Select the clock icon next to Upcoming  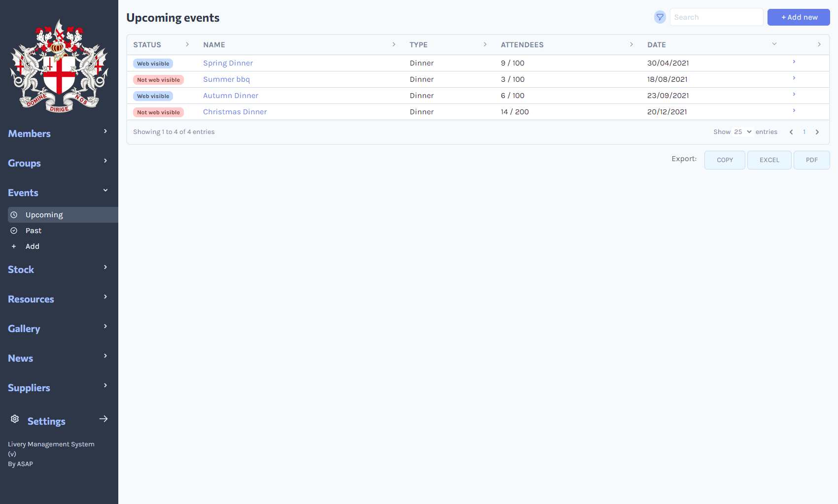[x=14, y=214]
